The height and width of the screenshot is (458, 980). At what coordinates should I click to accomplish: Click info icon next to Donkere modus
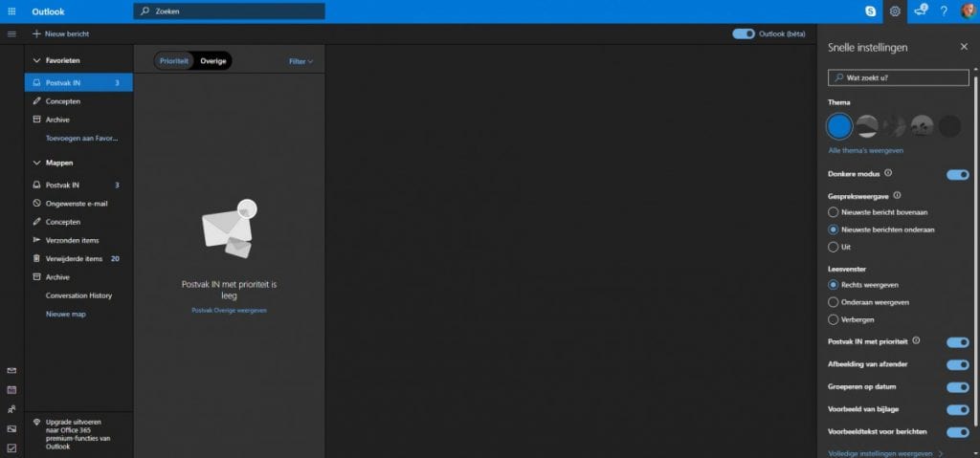[x=888, y=173]
